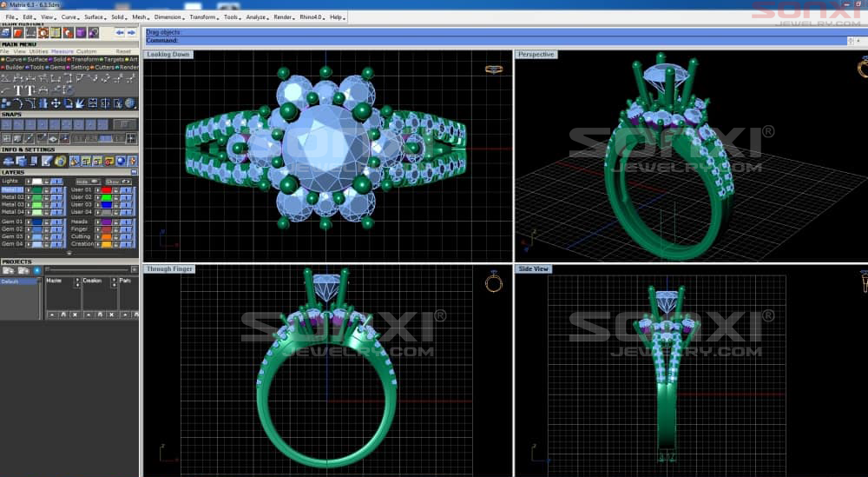This screenshot has height=477, width=868.
Task: Toggle visibility of Gem 01 layer
Action: coord(56,222)
